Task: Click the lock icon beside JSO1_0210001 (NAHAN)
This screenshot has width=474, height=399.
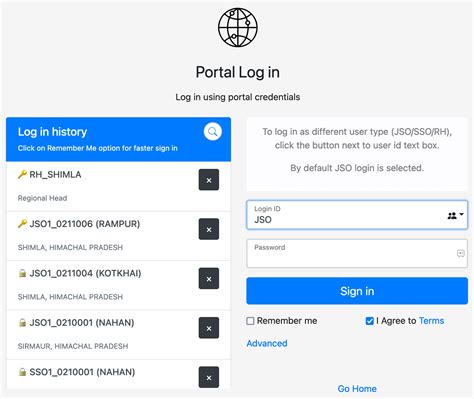Action: 22,323
